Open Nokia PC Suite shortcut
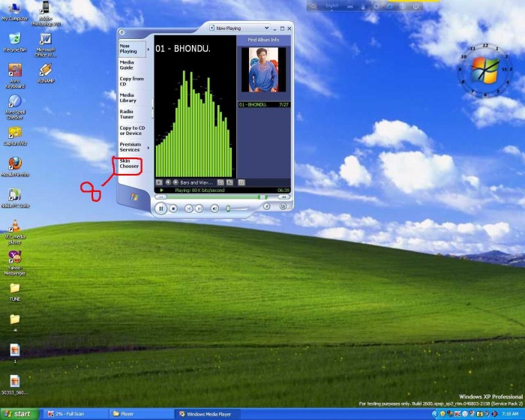This screenshot has height=420, width=525. pos(15,198)
